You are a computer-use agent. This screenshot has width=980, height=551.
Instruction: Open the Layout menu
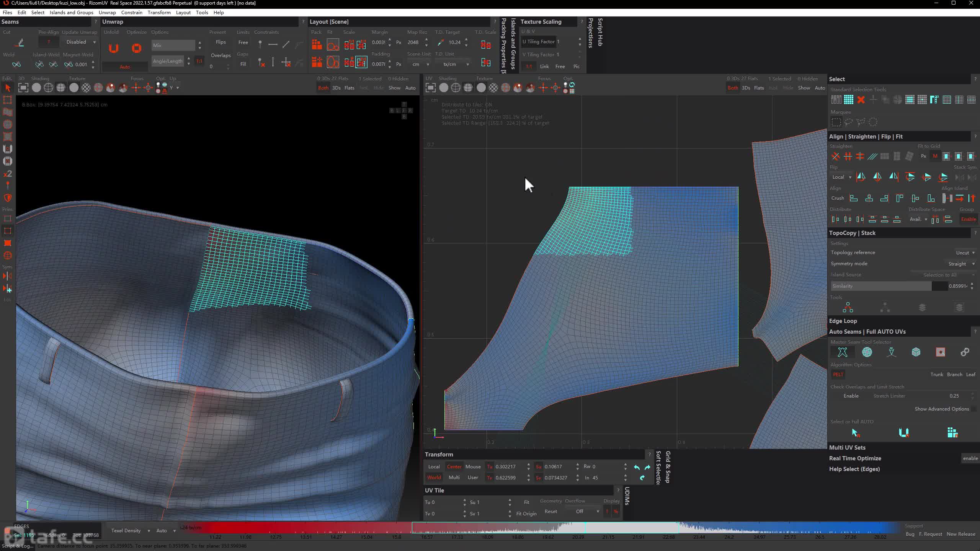[183, 12]
